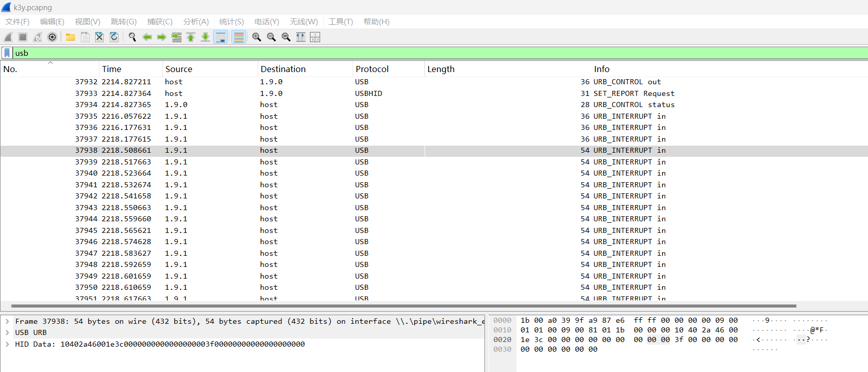Open 无线(W) menu

(x=304, y=22)
